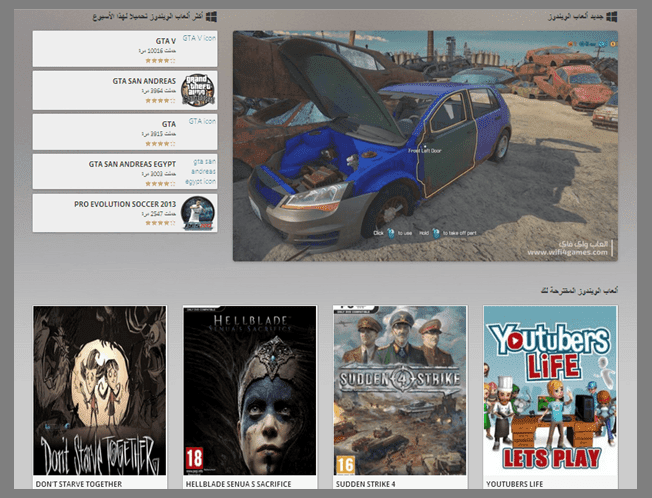Click Windows logo beside new games heading
The image size is (652, 498).
click(611, 18)
